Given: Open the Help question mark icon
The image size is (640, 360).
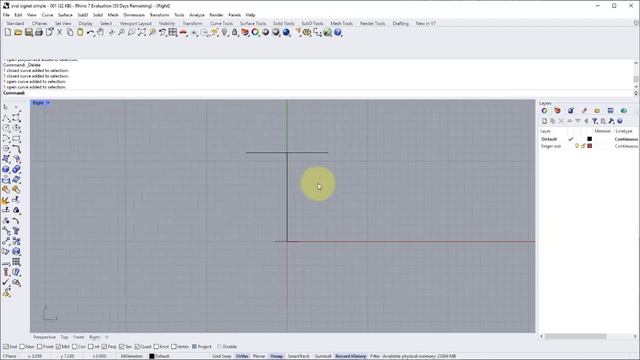Looking at the screenshot, I should click(338, 32).
